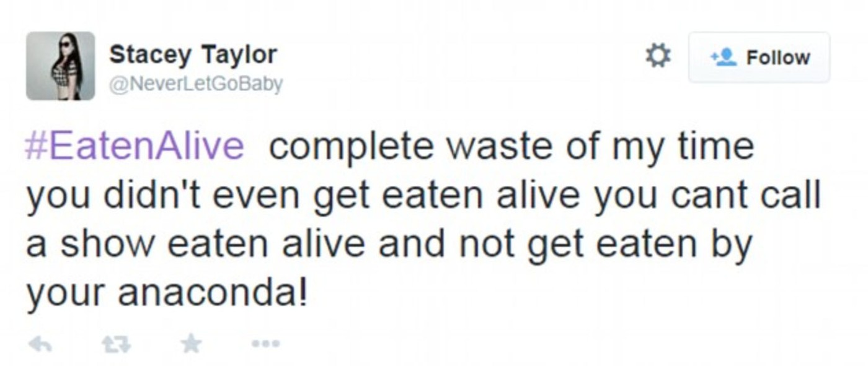This screenshot has height=366, width=868.
Task: Click the text "complete waste of my time"
Action: click(x=511, y=147)
